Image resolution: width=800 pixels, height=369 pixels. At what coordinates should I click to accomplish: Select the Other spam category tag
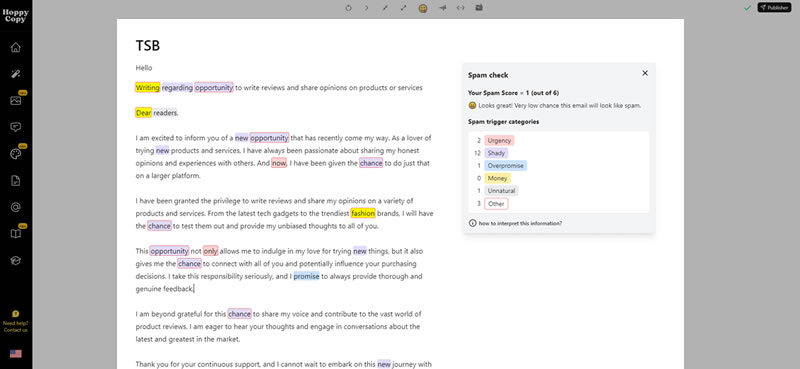tap(496, 204)
